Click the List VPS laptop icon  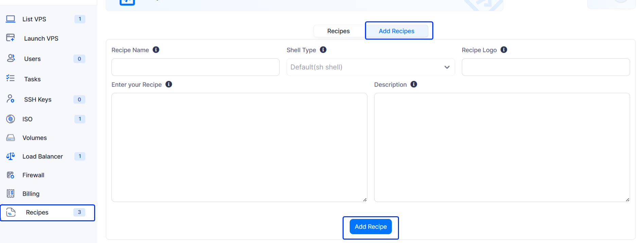click(11, 19)
